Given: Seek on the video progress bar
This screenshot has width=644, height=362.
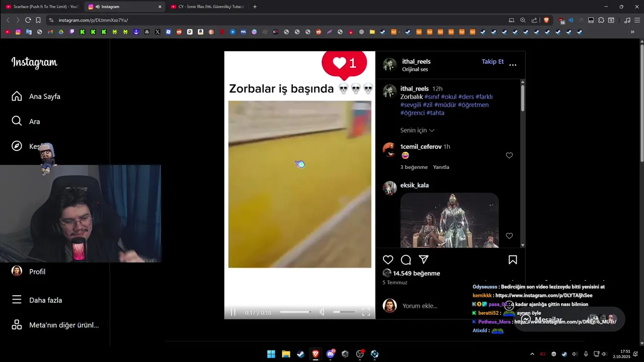Looking at the screenshot, I should (x=295, y=312).
